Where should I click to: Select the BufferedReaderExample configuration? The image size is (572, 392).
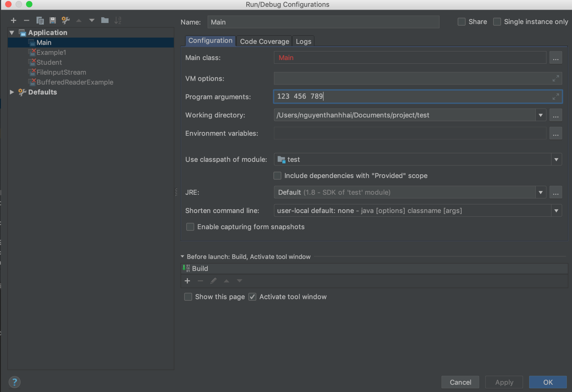pos(75,82)
